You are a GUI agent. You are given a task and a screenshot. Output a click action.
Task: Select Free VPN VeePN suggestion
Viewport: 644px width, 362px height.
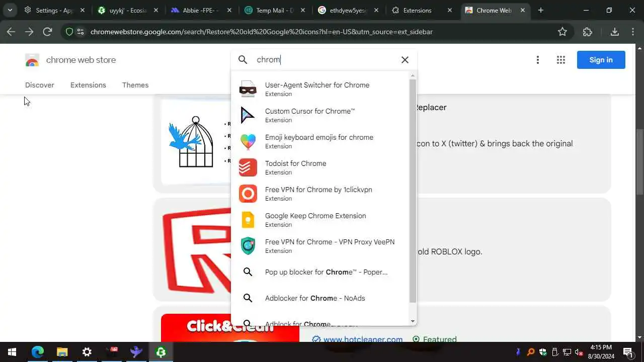click(x=320, y=246)
